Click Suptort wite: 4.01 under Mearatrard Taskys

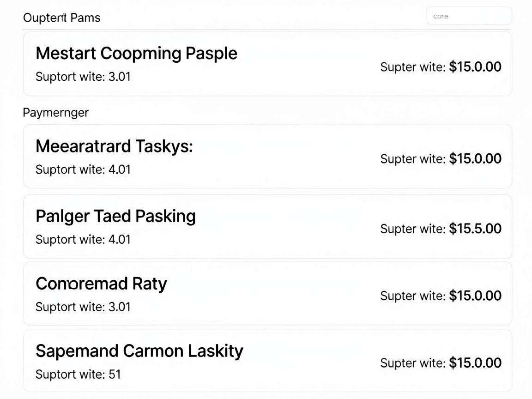(83, 169)
